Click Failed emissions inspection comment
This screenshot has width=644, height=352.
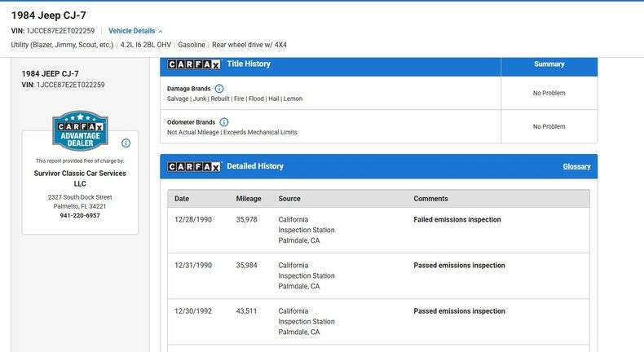(x=457, y=219)
